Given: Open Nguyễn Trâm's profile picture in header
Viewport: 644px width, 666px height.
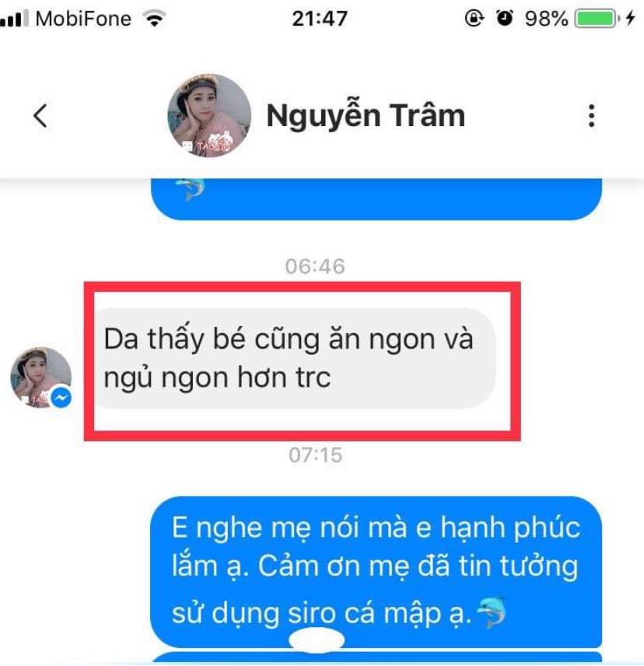Looking at the screenshot, I should tap(209, 115).
